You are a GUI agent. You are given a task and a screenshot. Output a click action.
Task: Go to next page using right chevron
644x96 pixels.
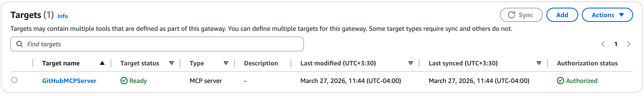[x=629, y=44]
